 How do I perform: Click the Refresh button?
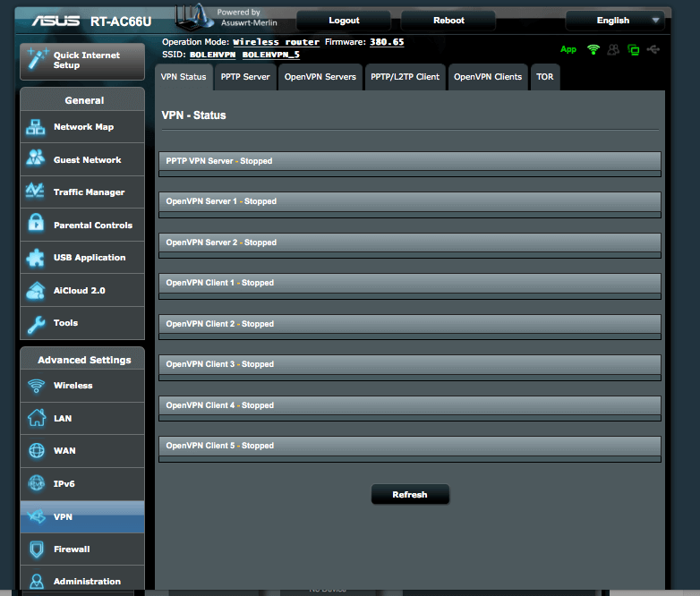coord(410,494)
